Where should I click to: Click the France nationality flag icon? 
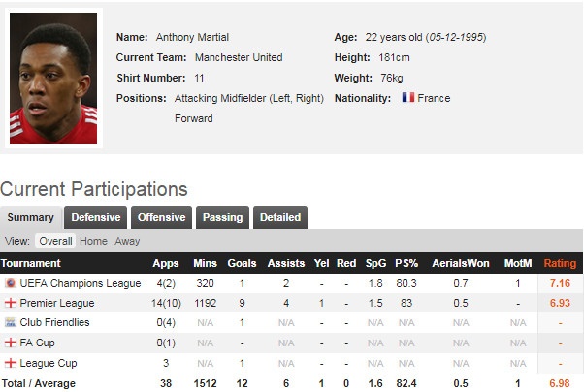click(408, 98)
